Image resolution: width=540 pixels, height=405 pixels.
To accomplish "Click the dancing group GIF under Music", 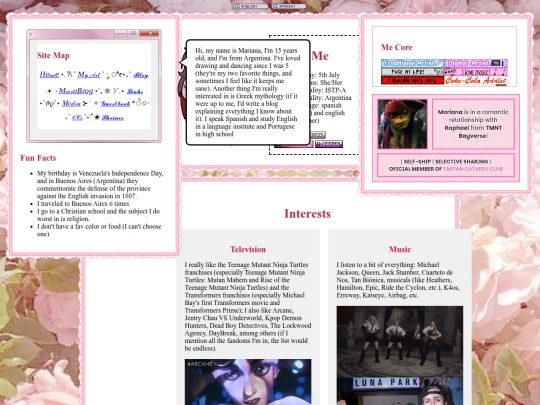I will 400,342.
